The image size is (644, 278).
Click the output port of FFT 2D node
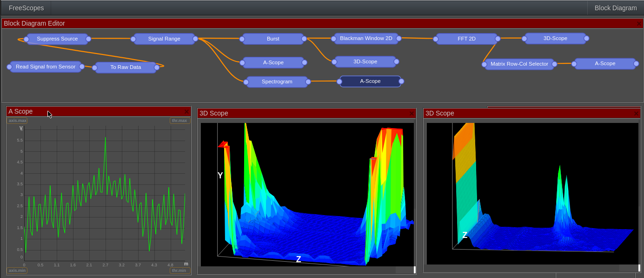point(498,39)
